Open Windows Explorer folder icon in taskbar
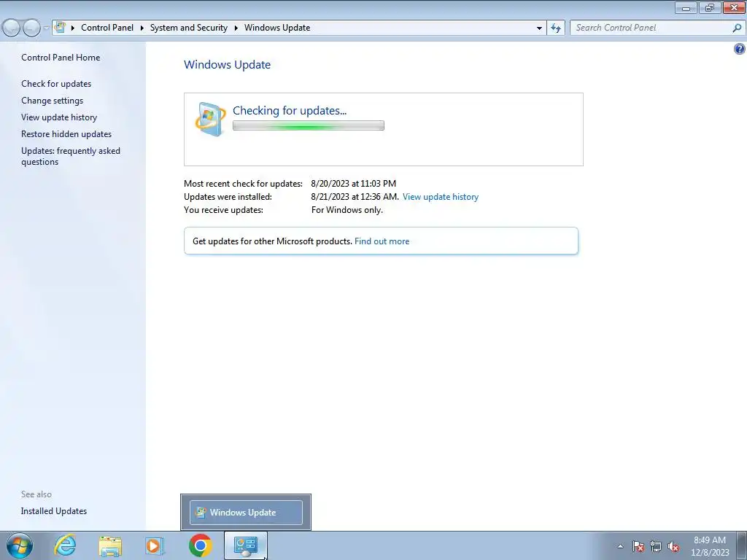The width and height of the screenshot is (747, 560). (110, 545)
